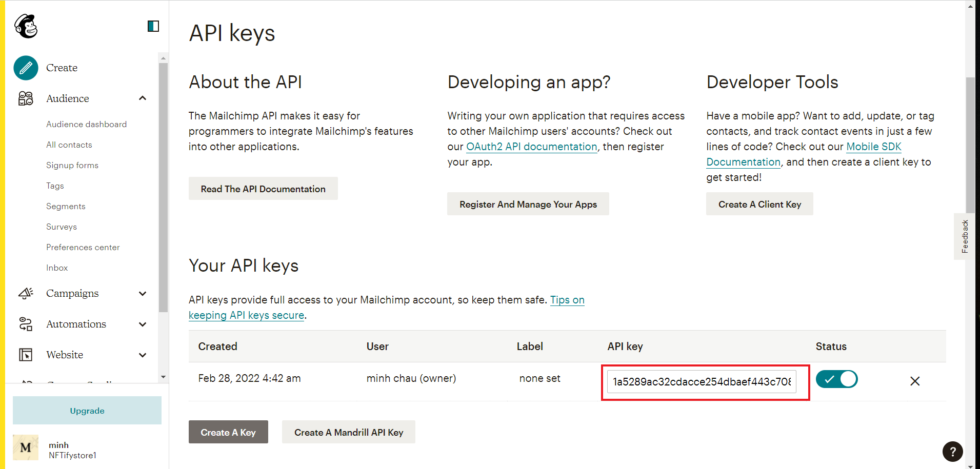Click the Create pencil icon

pos(26,68)
